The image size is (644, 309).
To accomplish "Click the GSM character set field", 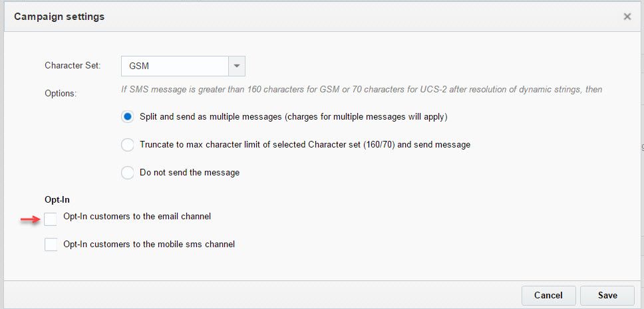I will click(175, 66).
